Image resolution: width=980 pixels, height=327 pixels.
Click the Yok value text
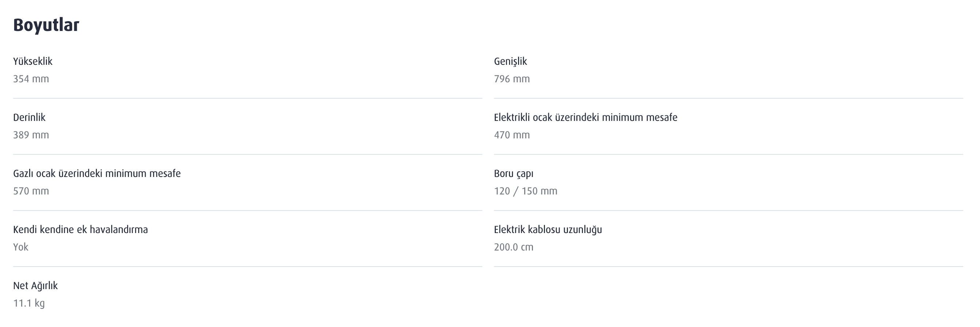click(x=20, y=247)
